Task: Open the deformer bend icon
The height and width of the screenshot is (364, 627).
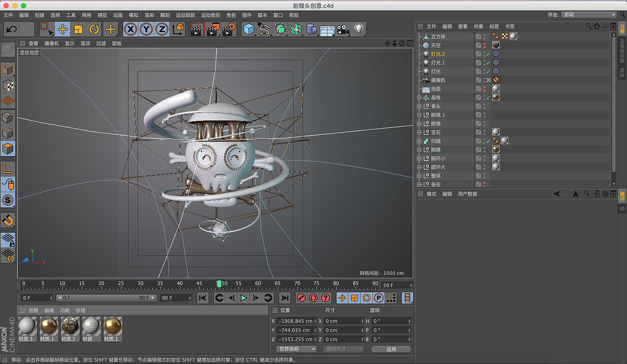Action: click(312, 29)
